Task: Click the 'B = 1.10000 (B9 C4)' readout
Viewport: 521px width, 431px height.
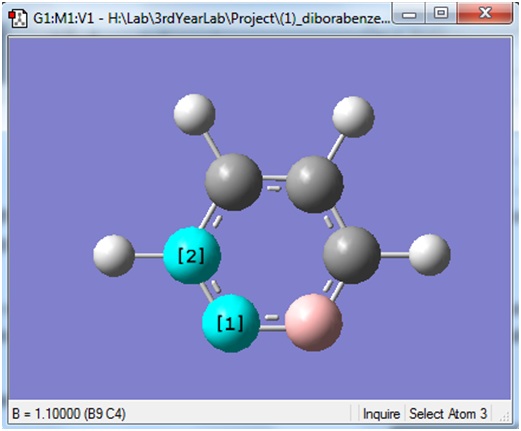Action: [69, 414]
